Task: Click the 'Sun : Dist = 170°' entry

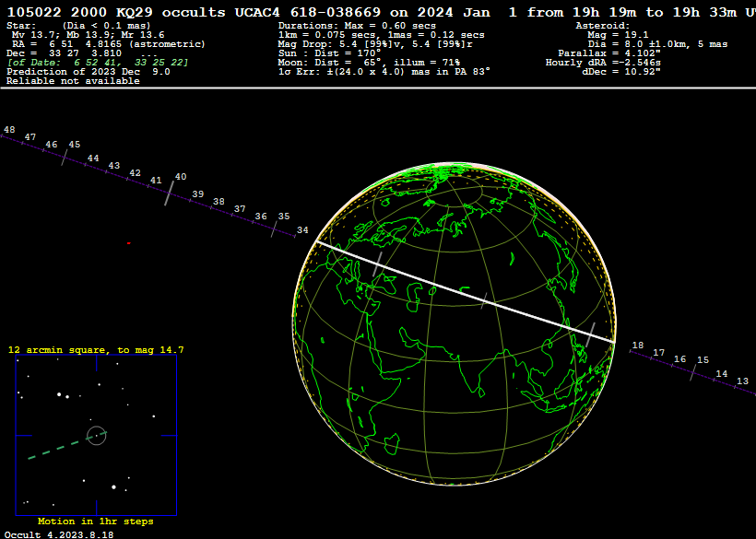Action: click(329, 53)
